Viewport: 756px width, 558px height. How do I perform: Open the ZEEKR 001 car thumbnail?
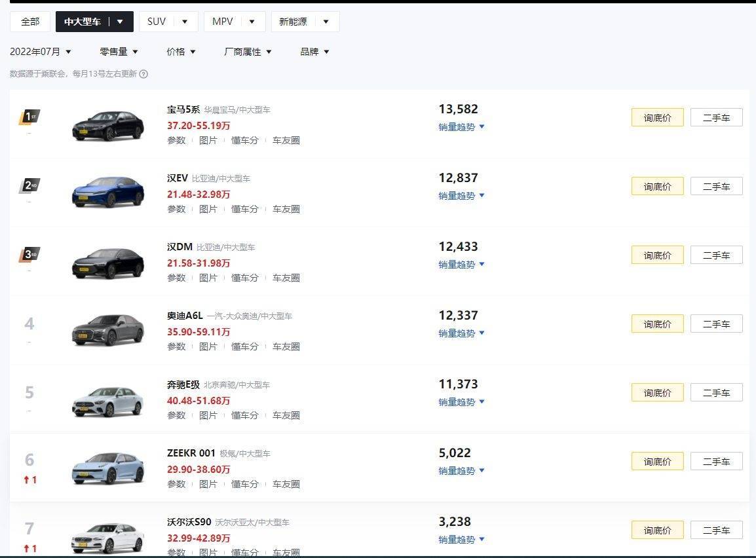click(107, 468)
